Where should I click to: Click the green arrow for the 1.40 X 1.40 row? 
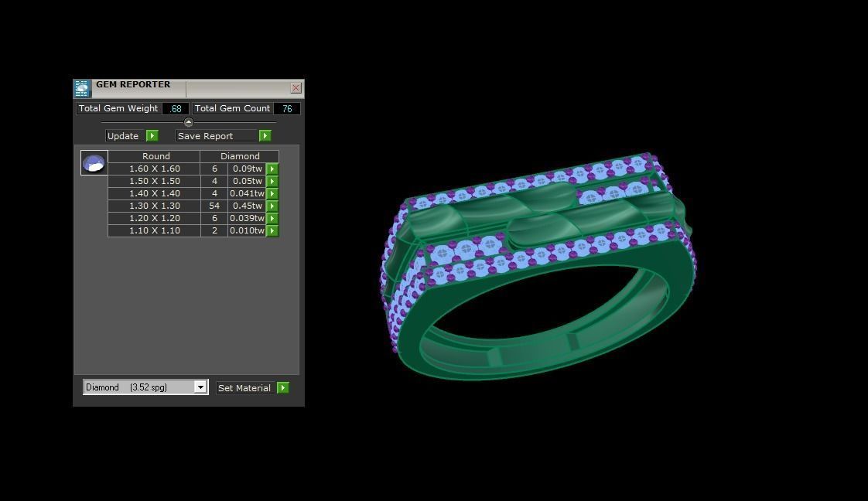(x=272, y=193)
